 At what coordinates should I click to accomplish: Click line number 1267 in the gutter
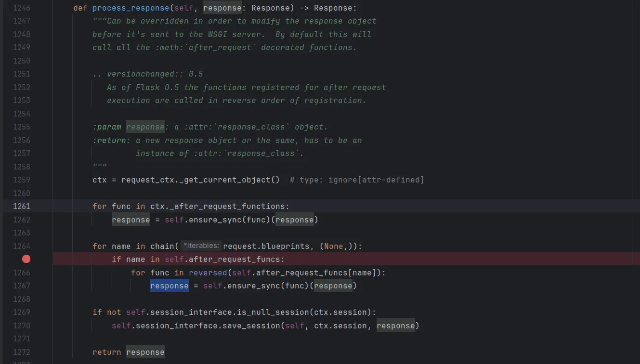[21, 286]
